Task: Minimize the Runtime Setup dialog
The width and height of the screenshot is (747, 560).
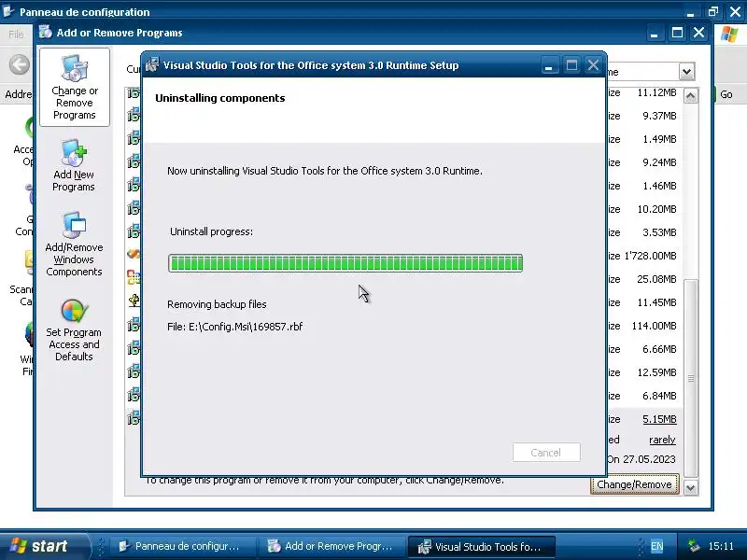Action: (549, 65)
